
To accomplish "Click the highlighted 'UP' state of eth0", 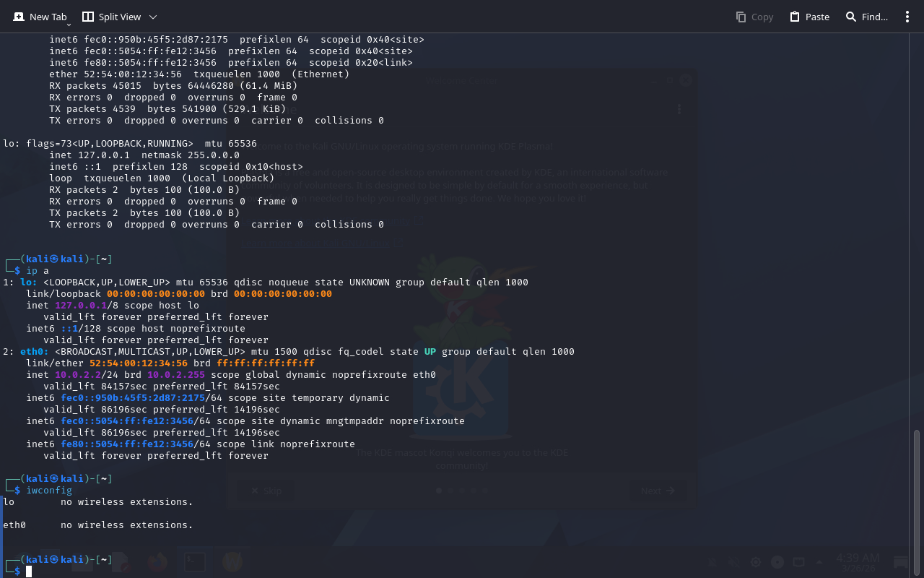I will pos(430,352).
